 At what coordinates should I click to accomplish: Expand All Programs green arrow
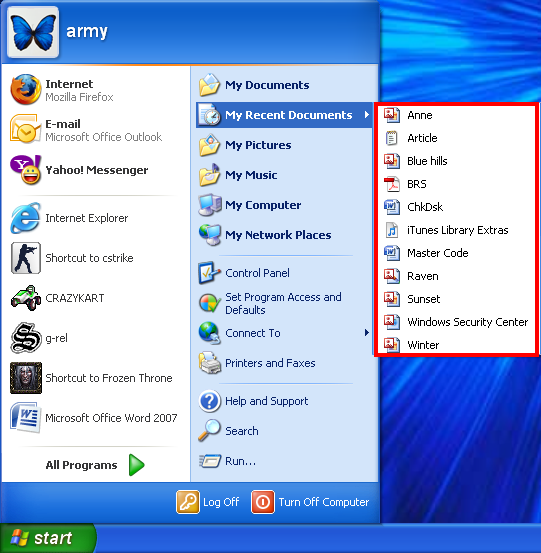136,465
